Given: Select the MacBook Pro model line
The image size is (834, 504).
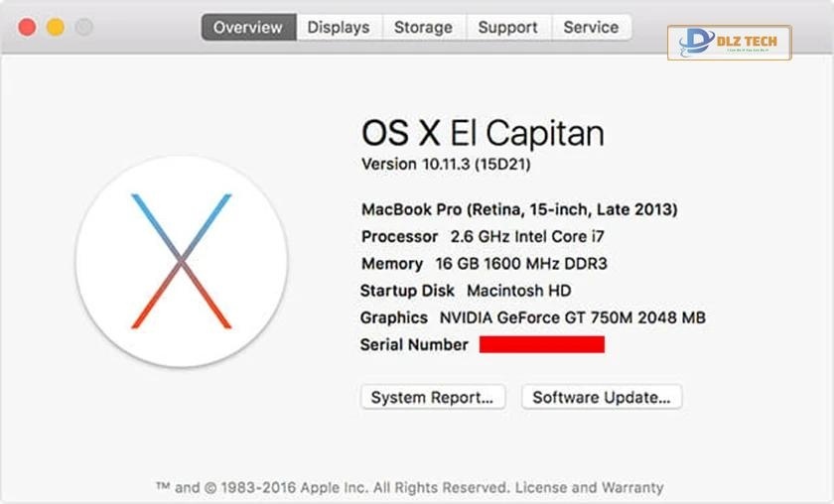Looking at the screenshot, I should click(x=519, y=209).
